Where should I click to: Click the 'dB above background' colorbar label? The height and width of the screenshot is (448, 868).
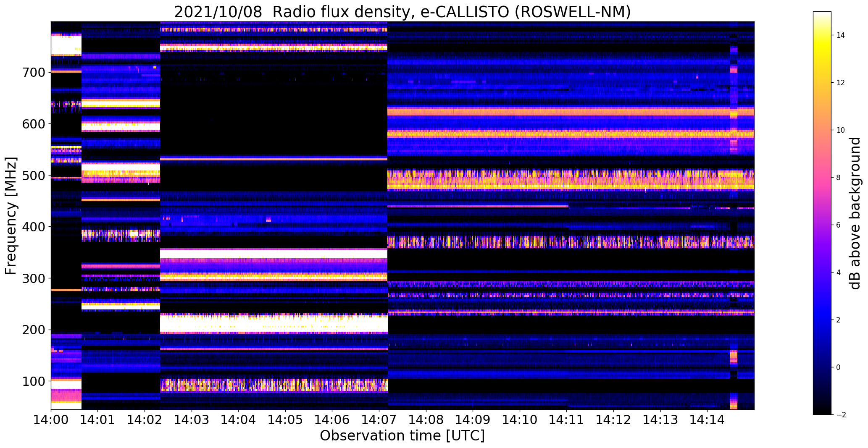pos(855,213)
